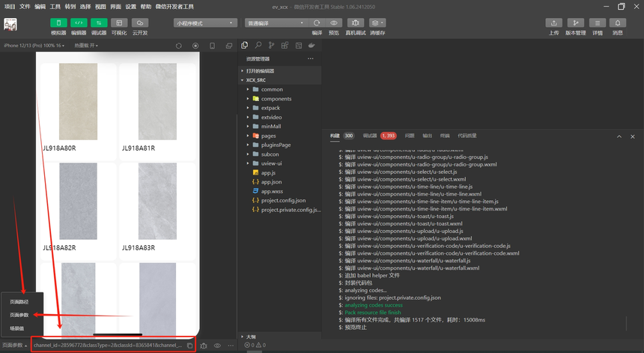Click the status bar bug debug icon

(x=204, y=346)
